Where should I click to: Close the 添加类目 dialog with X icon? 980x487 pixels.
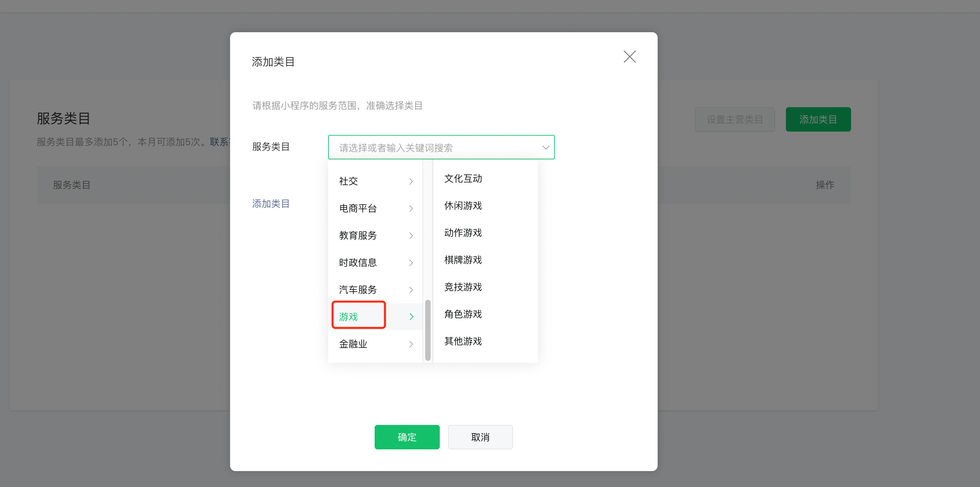click(629, 57)
